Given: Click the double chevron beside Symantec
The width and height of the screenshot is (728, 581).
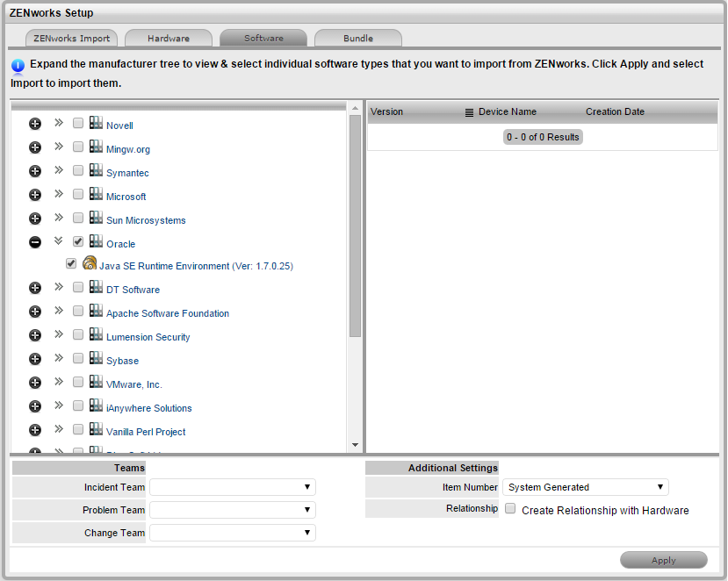Looking at the screenshot, I should (59, 170).
